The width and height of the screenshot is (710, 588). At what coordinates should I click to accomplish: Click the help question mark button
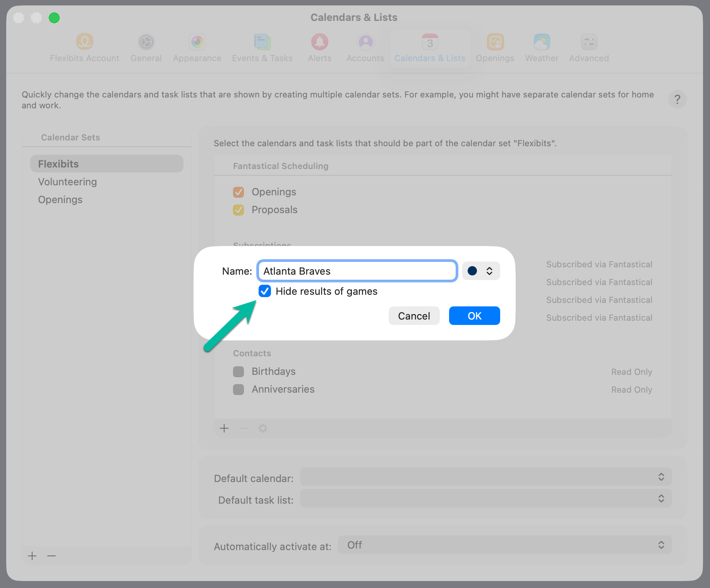pos(677,99)
